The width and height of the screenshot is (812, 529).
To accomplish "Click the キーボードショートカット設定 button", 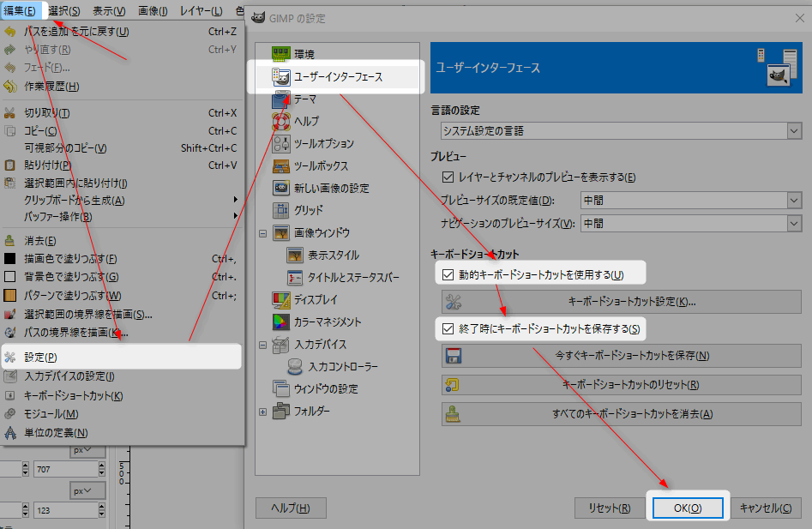I will coord(622,302).
